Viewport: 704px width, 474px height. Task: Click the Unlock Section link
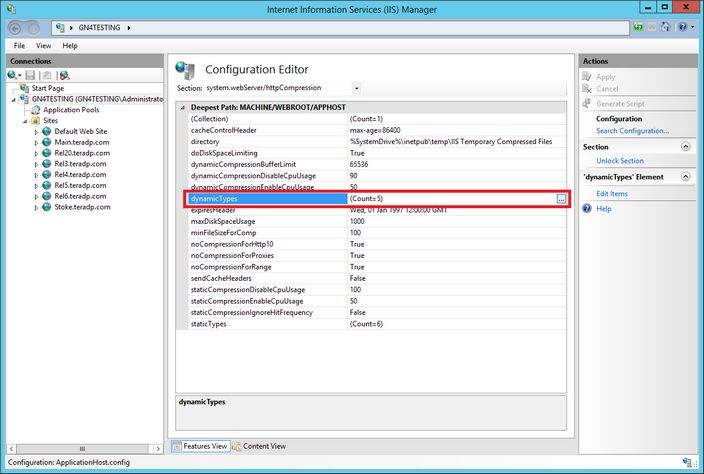620,160
